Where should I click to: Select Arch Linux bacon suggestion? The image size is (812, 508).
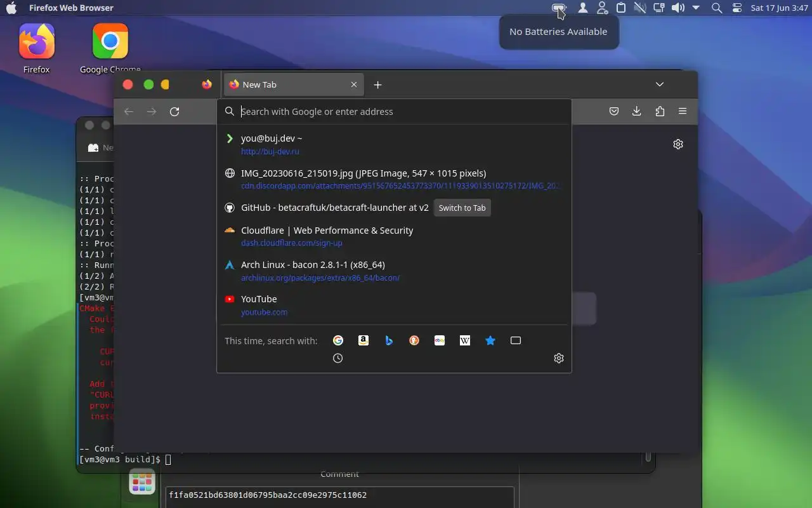(394, 271)
